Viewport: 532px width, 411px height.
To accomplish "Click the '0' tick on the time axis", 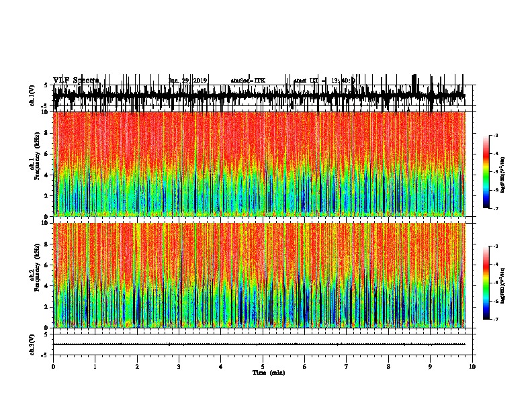I will [x=53, y=367].
